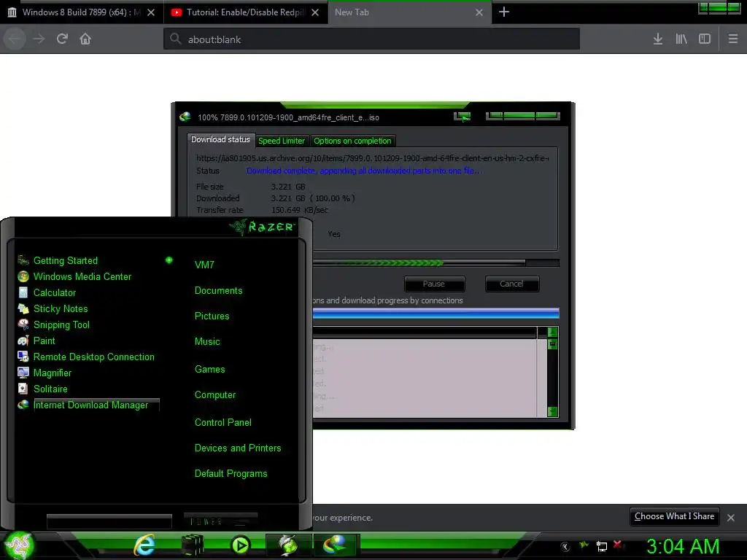The height and width of the screenshot is (560, 747).
Task: Open the browser downloads icon
Action: (x=658, y=39)
